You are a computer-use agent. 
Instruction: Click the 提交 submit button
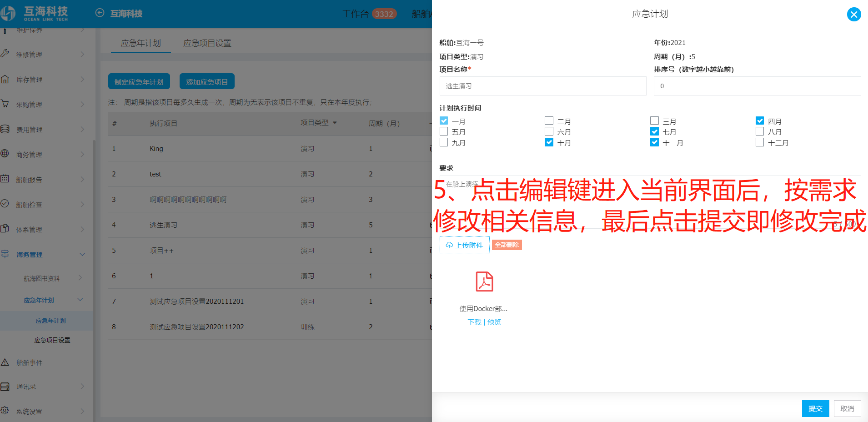coord(815,408)
